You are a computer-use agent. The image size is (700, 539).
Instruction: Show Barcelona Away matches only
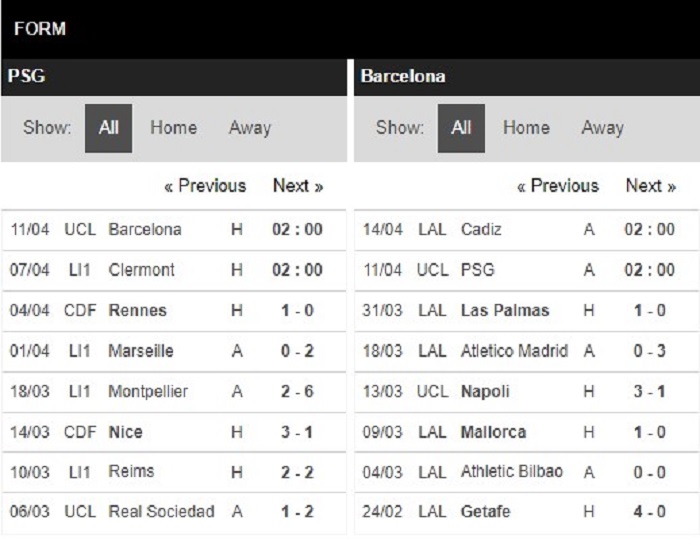(x=602, y=128)
